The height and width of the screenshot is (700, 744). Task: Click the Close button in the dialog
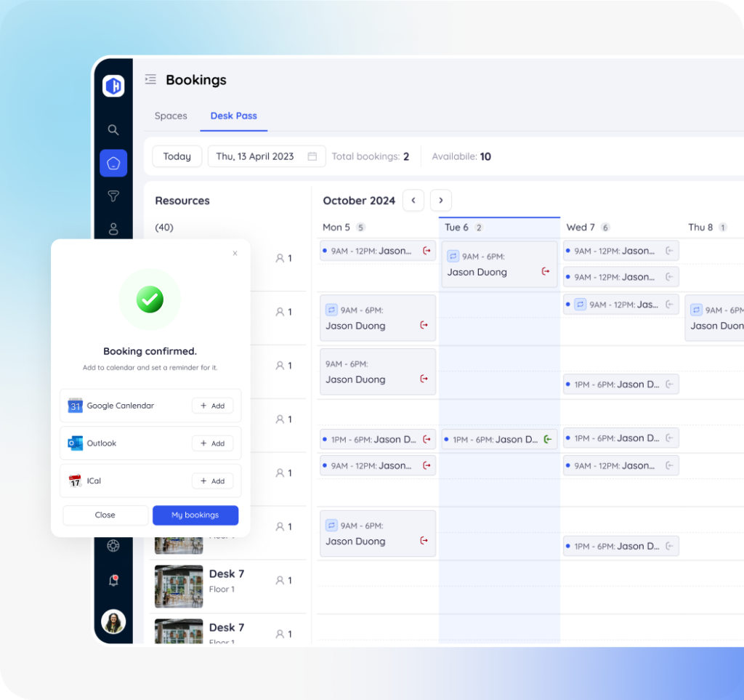pos(105,515)
